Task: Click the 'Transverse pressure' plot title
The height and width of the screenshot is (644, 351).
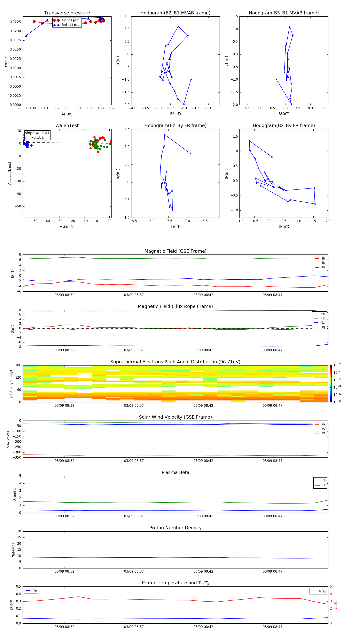Action: [x=67, y=13]
